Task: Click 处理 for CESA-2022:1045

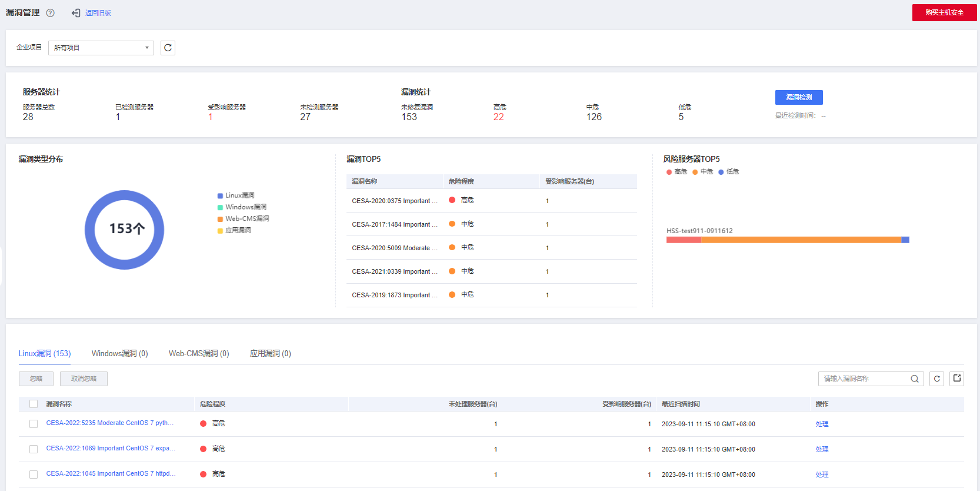Action: pos(822,475)
